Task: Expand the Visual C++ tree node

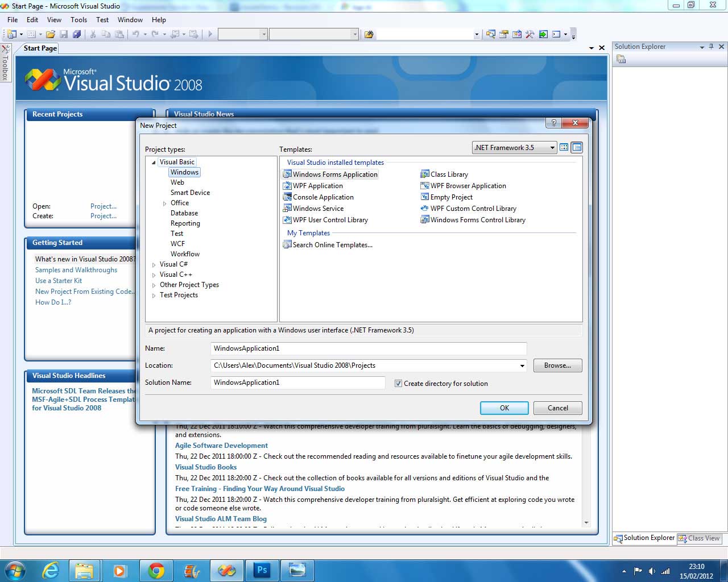Action: pyautogui.click(x=154, y=275)
